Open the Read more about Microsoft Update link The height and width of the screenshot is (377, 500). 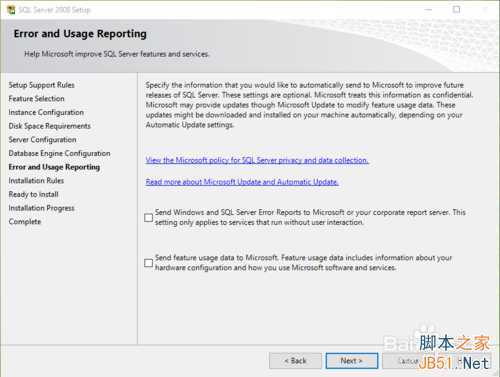coord(242,182)
